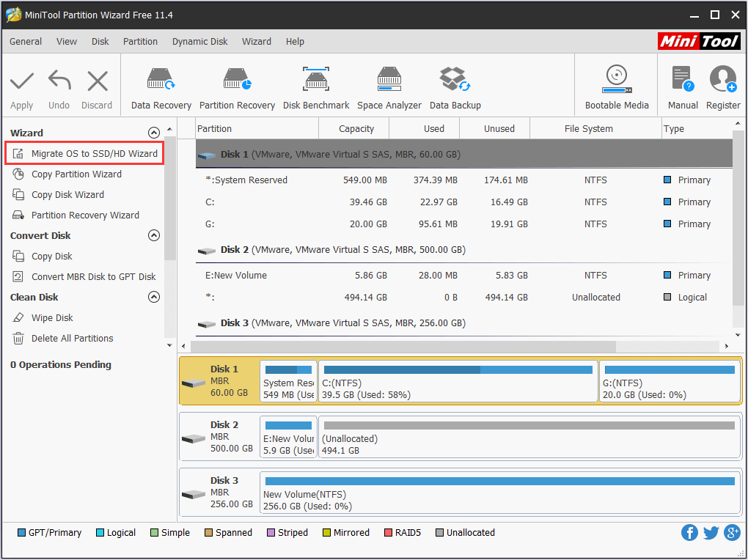This screenshot has width=748, height=560.
Task: Start Migrate OS to SSD/HD Wizard
Action: pyautogui.click(x=94, y=153)
